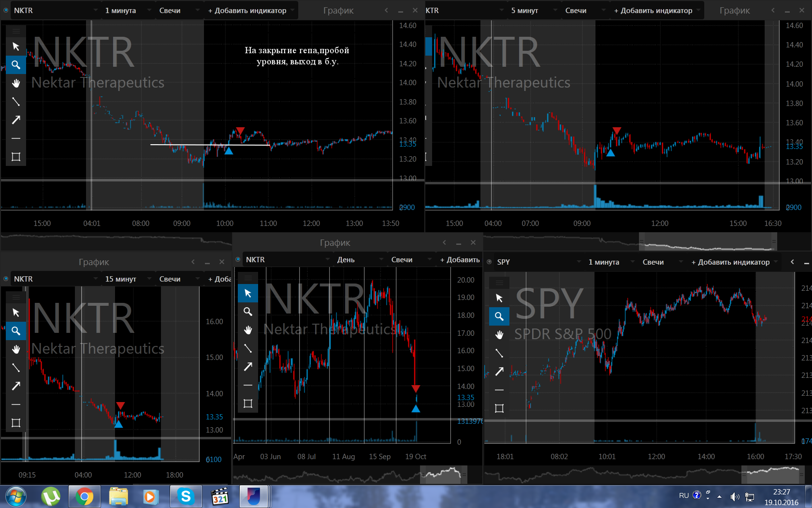Pick line drawing tool in SPY chart

499,353
